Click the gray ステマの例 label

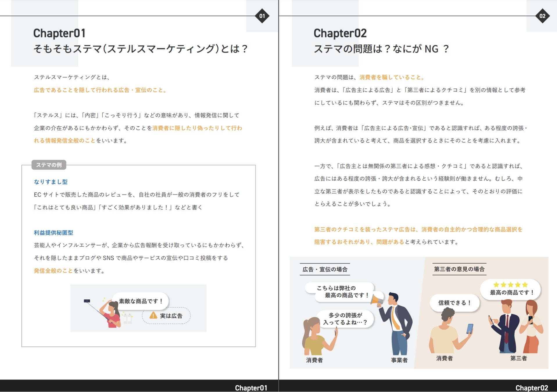(x=49, y=165)
